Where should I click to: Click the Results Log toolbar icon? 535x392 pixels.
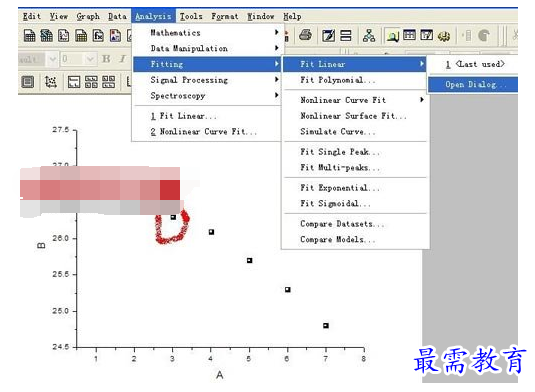pyautogui.click(x=392, y=35)
